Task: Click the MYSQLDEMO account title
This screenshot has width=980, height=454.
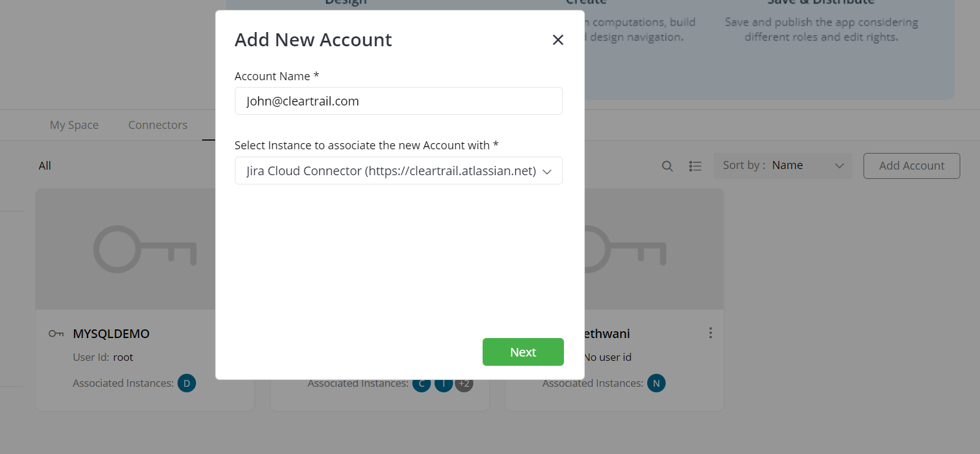Action: (x=111, y=334)
